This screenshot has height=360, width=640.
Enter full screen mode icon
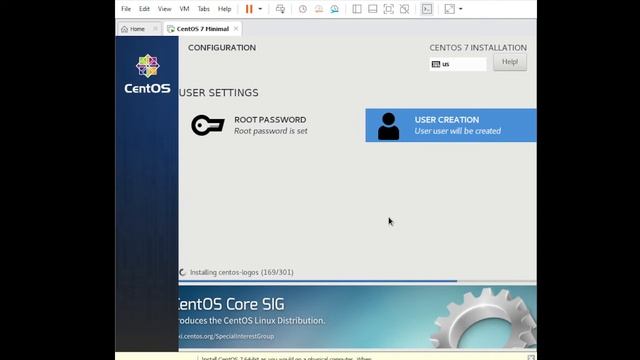coord(389,9)
